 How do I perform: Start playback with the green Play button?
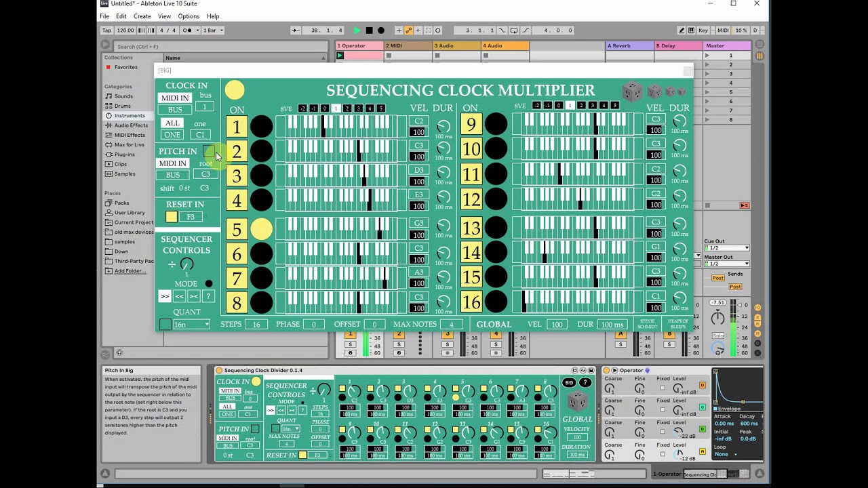357,30
